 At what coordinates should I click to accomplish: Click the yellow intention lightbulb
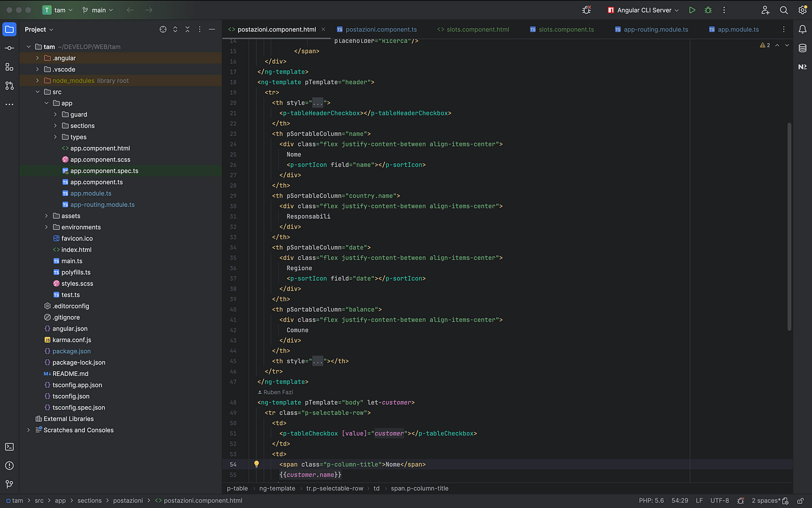[x=257, y=464]
